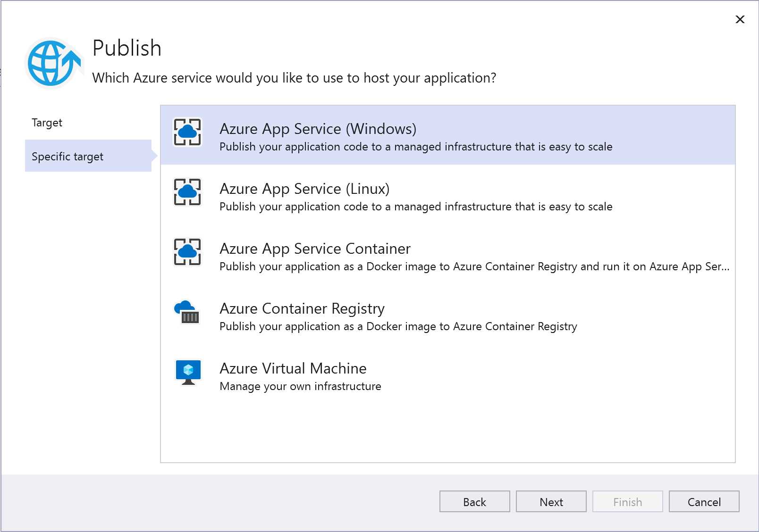
Task: Go to the Target step
Action: 46,122
